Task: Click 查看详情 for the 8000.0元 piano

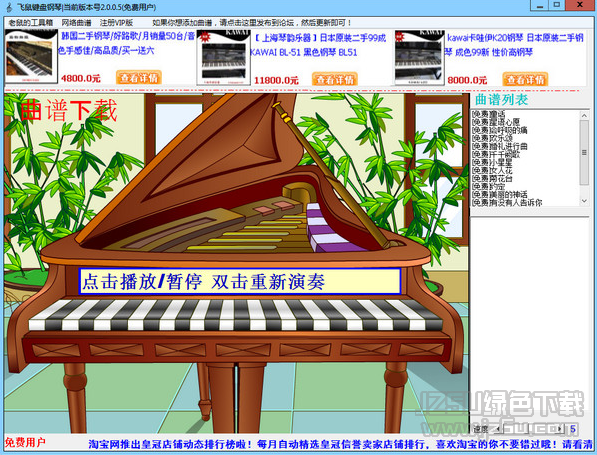Action: (525, 79)
